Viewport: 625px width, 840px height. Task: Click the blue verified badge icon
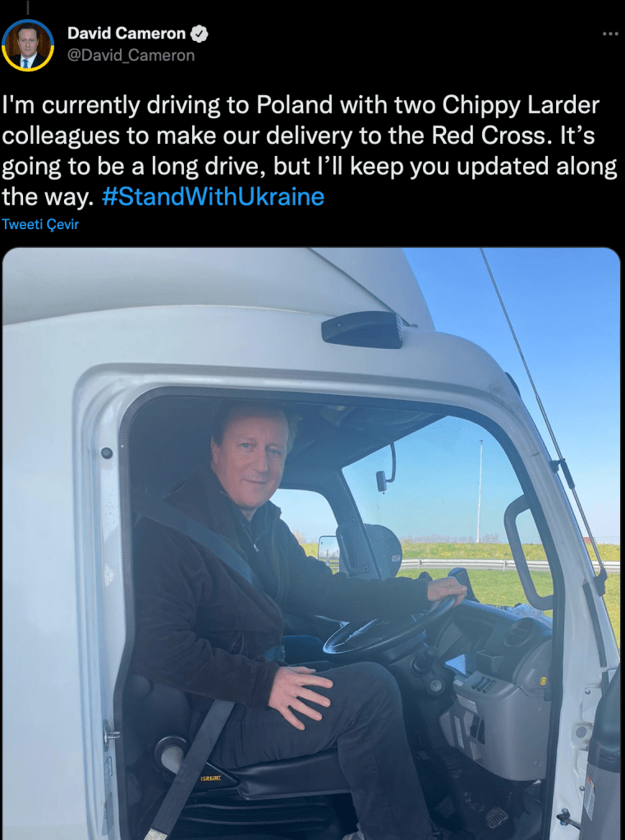pos(200,34)
